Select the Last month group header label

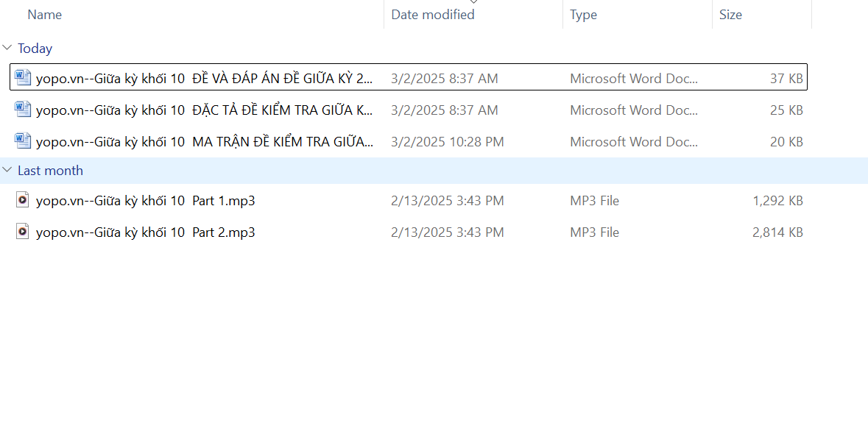(x=50, y=171)
